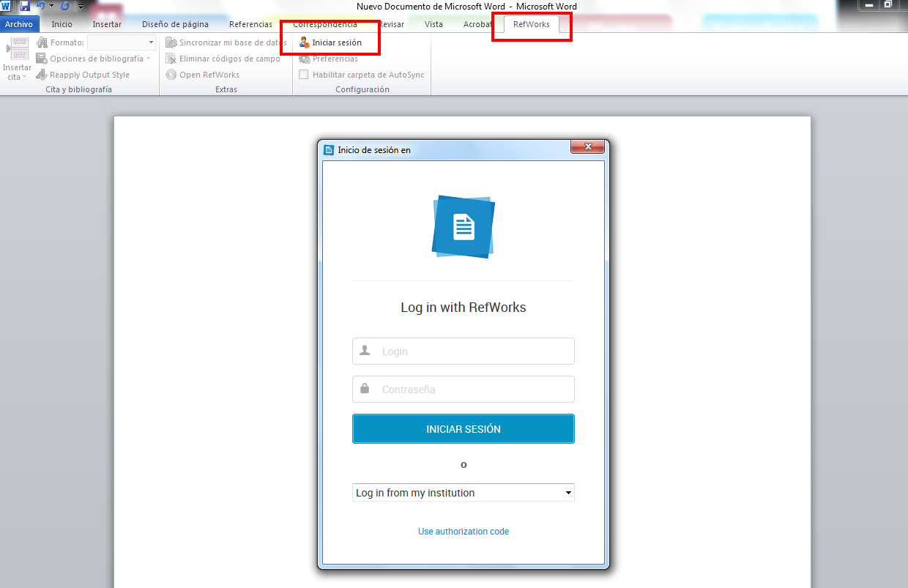Switch to the Acrobat tab
Viewport: 908px width, 588px height.
tap(478, 24)
